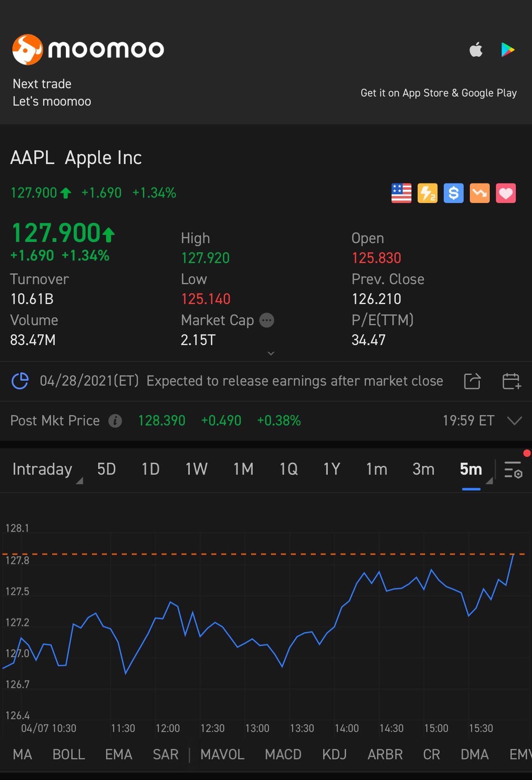Enable the CR indicator
Viewport: 532px width, 780px height.
pyautogui.click(x=432, y=754)
